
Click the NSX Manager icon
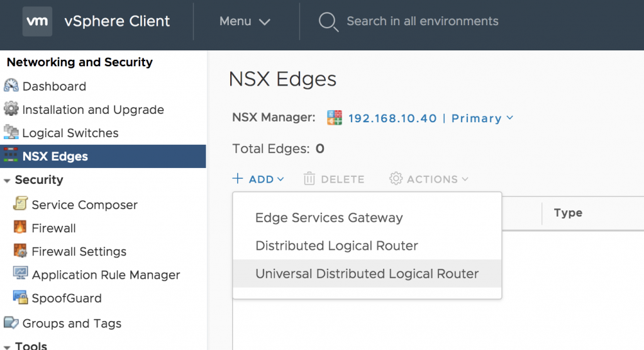pyautogui.click(x=335, y=118)
